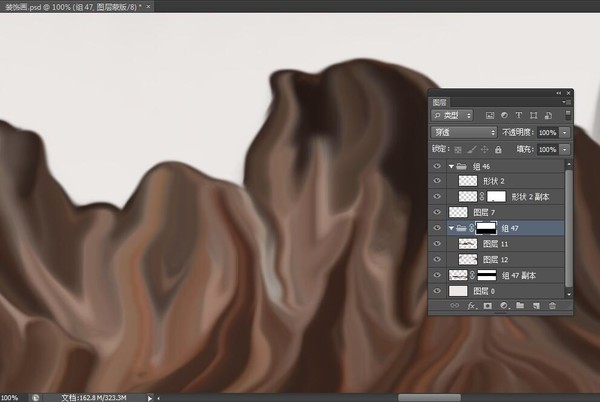Close the 装饰画.psd document tab
This screenshot has height=402, width=600.
[x=148, y=7]
